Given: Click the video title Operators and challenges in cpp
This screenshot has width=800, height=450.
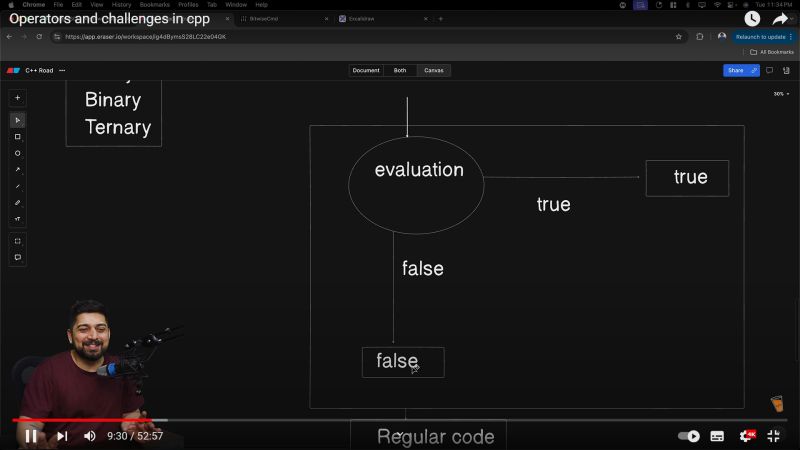Looking at the screenshot, I should tap(110, 19).
